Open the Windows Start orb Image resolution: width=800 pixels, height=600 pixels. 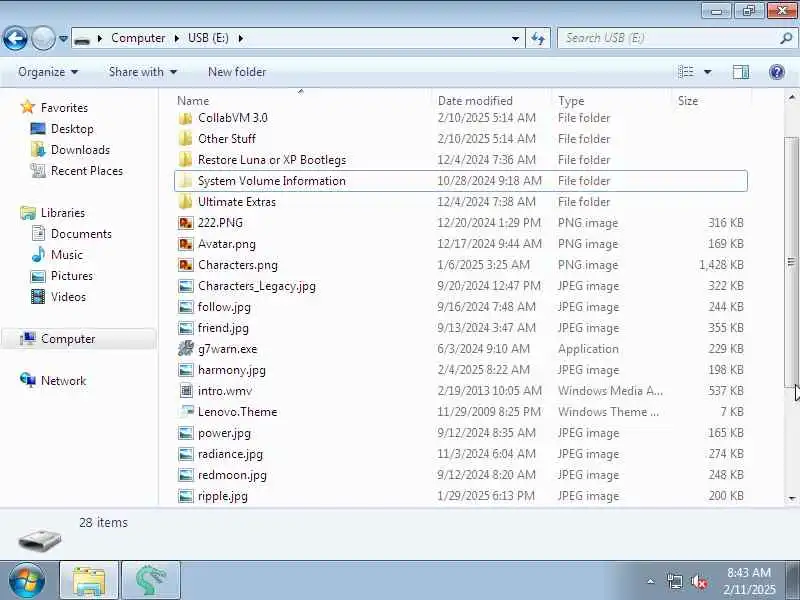27,580
